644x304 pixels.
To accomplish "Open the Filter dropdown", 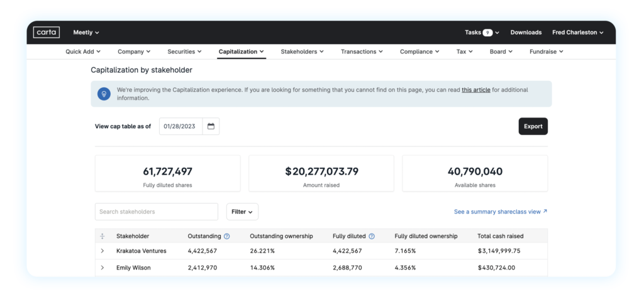I will [242, 212].
